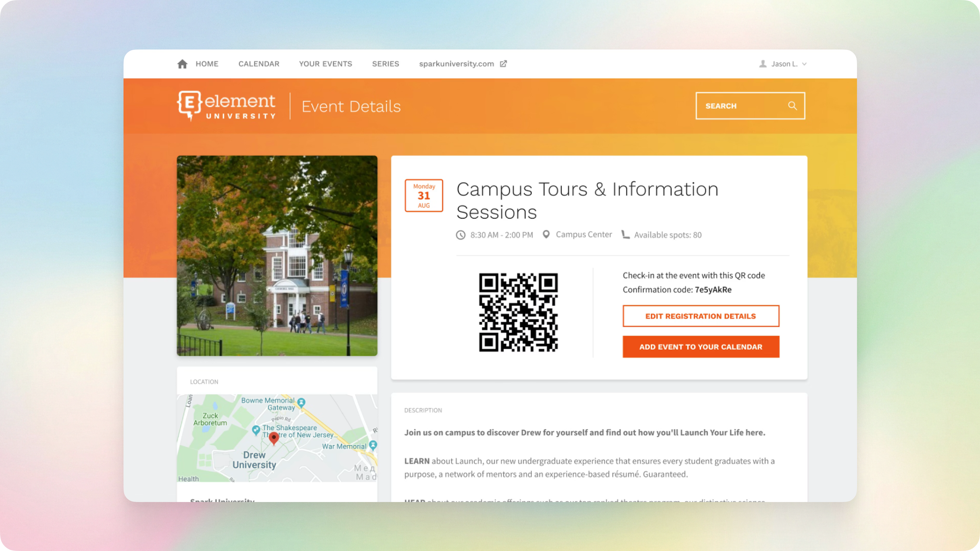Screen dimensions: 980x551
Task: Open the CALENDAR section
Action: click(259, 64)
